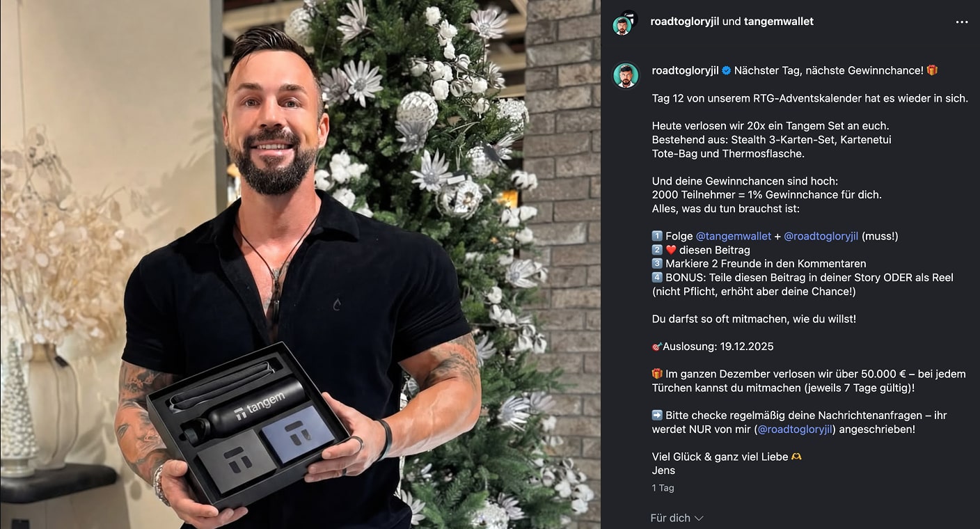Click the chevron arrow next to "Für dich"
The height and width of the screenshot is (529, 980).
(x=699, y=519)
